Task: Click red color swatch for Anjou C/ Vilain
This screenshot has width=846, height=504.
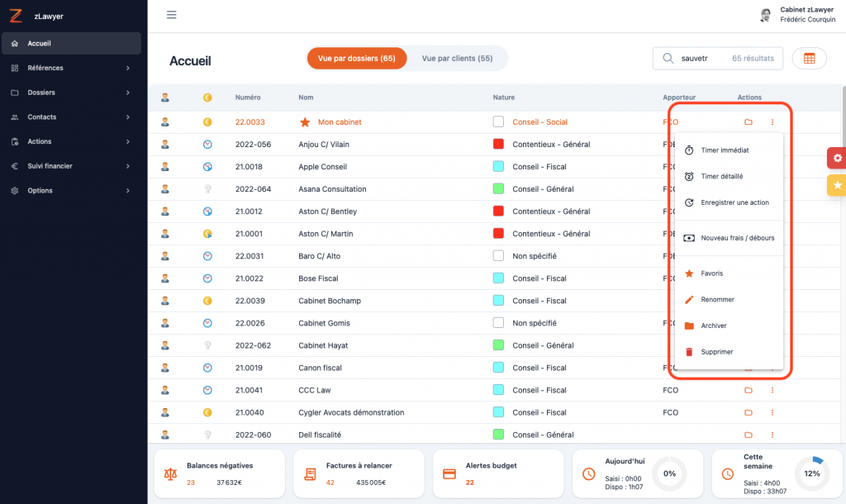Action: pos(498,145)
